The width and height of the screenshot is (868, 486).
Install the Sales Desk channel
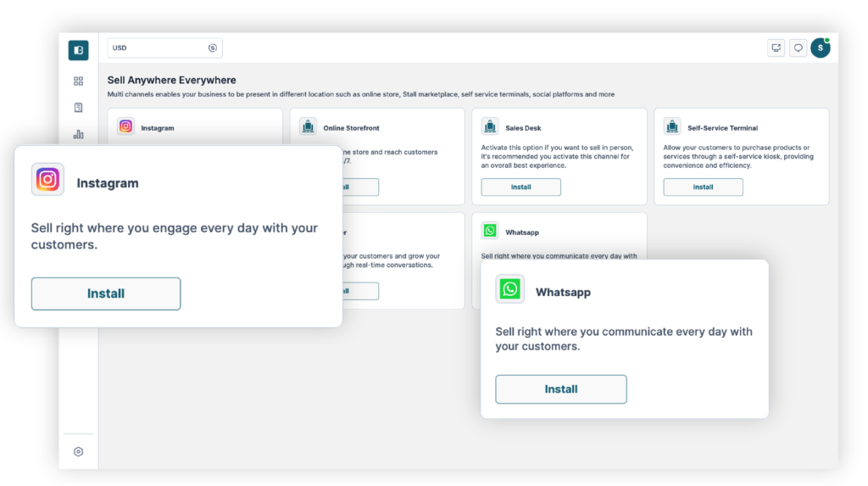520,187
